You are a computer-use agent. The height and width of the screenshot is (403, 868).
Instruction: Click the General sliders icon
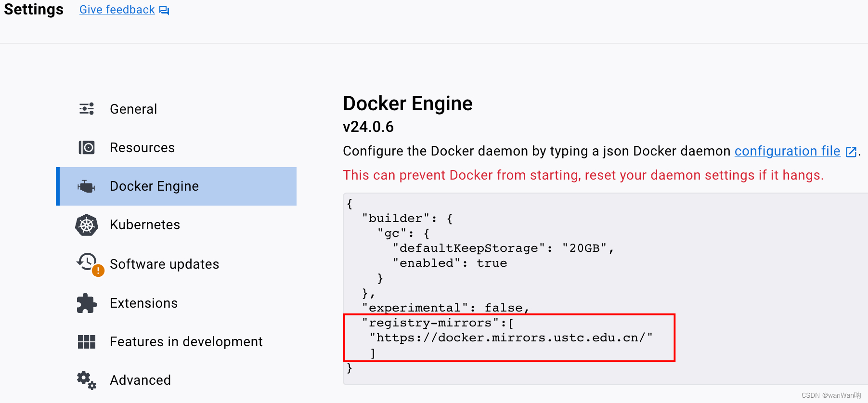[x=87, y=109]
